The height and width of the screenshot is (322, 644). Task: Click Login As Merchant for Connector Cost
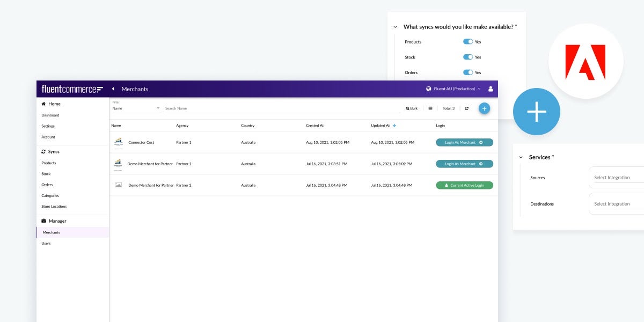point(464,143)
